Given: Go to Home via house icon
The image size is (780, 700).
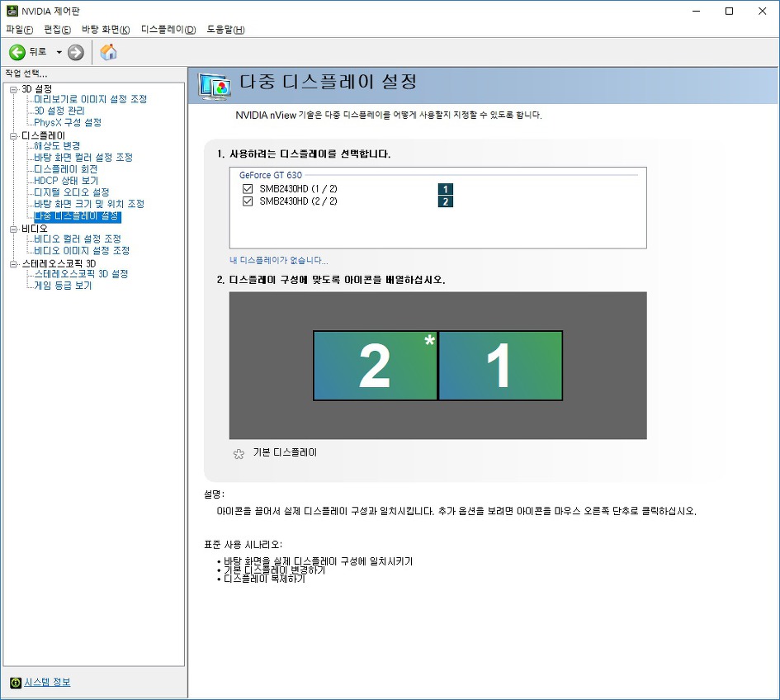Looking at the screenshot, I should click(108, 52).
